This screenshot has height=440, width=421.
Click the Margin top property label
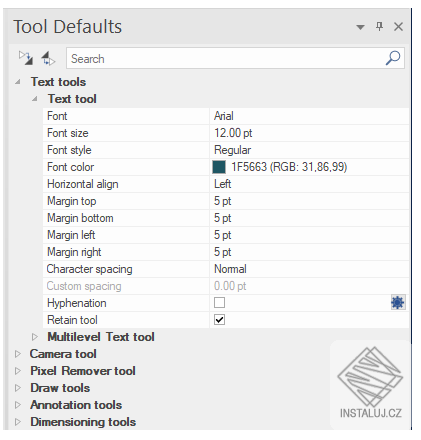coord(71,201)
